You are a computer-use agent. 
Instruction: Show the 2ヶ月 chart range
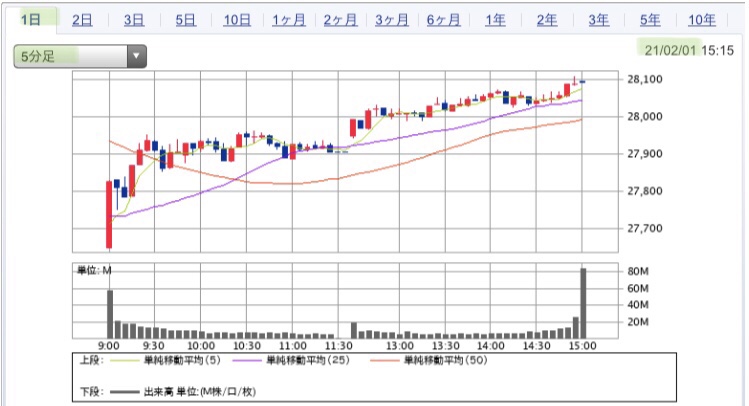tap(341, 20)
